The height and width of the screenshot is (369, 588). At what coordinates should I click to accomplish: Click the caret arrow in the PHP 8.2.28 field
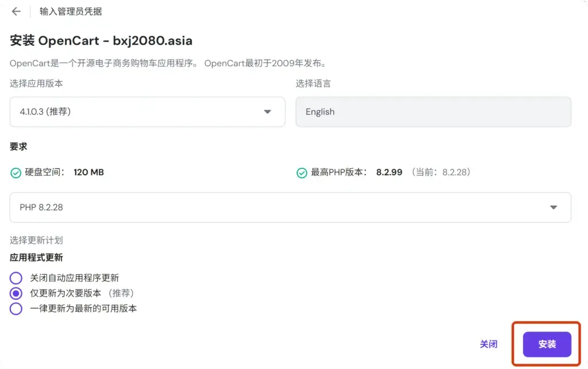[x=553, y=207]
